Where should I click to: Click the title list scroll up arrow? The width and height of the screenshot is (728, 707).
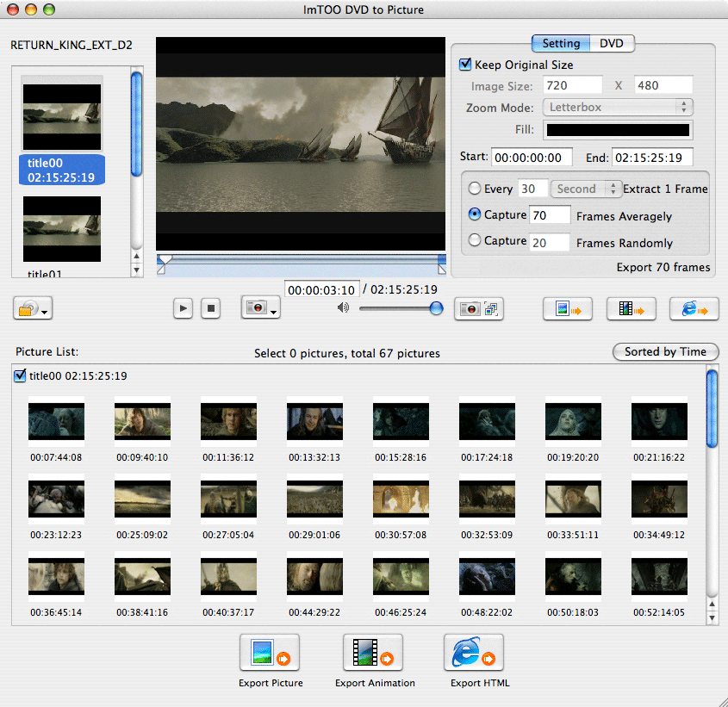[x=136, y=257]
